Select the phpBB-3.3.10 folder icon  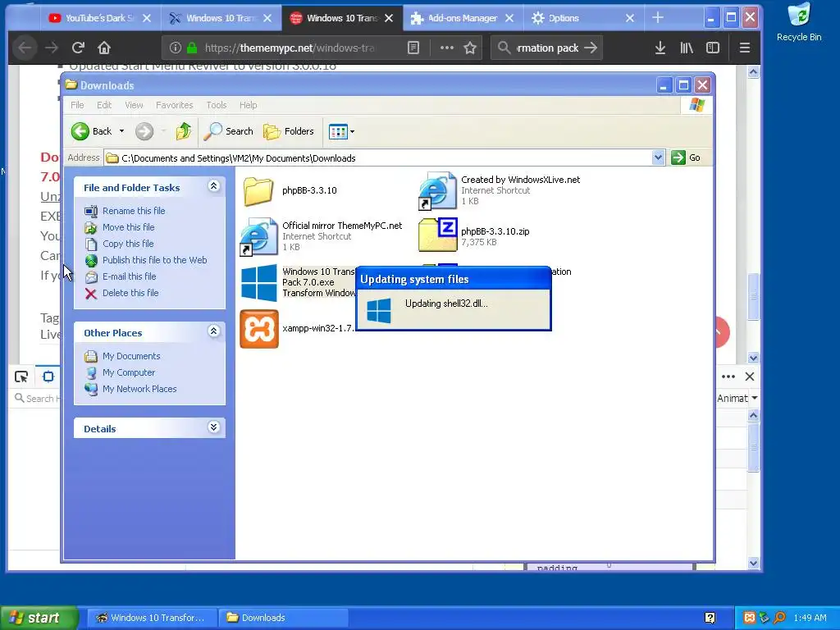coord(258,190)
